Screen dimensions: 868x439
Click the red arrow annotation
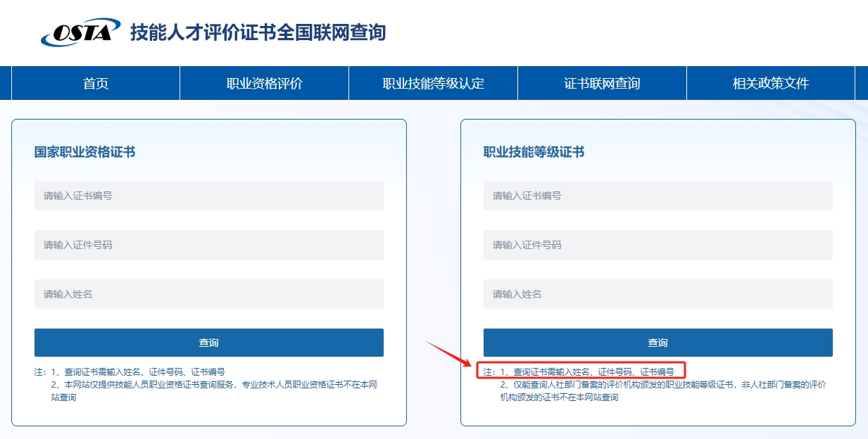[x=449, y=354]
